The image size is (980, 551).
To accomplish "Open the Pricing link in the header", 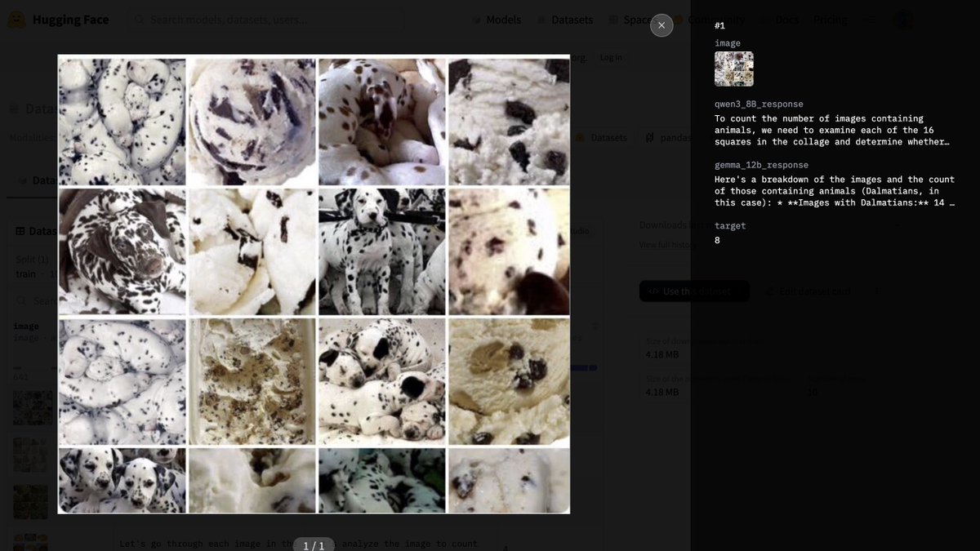I will point(830,20).
